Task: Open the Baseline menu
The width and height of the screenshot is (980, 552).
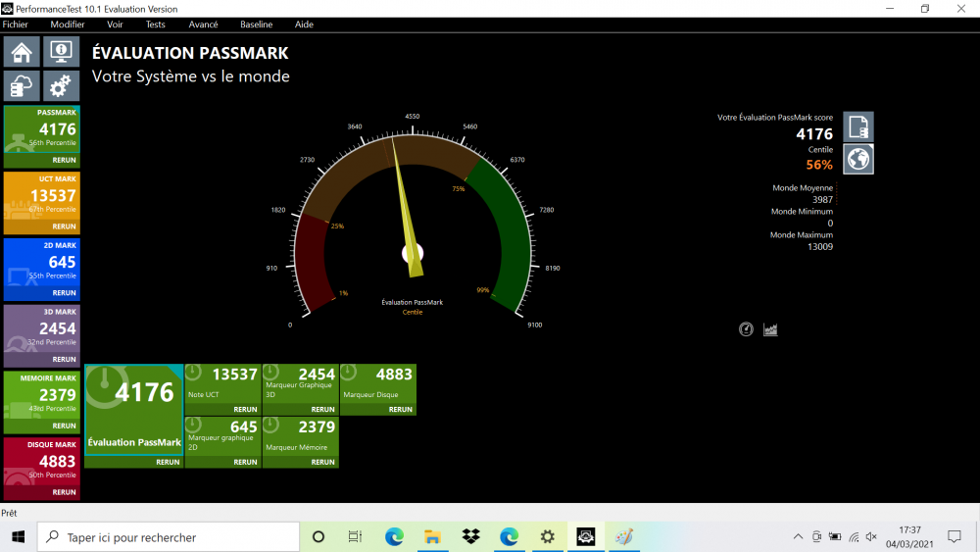Action: tap(256, 25)
